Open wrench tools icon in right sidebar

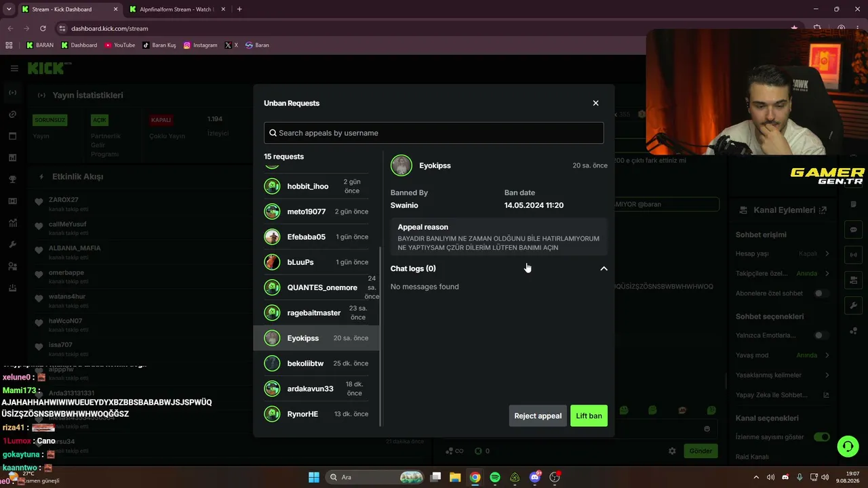(x=854, y=306)
